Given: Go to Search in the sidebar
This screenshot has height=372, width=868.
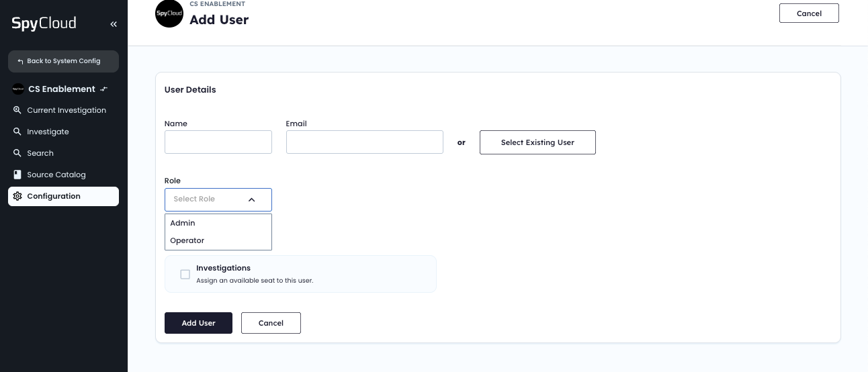Looking at the screenshot, I should pyautogui.click(x=63, y=153).
